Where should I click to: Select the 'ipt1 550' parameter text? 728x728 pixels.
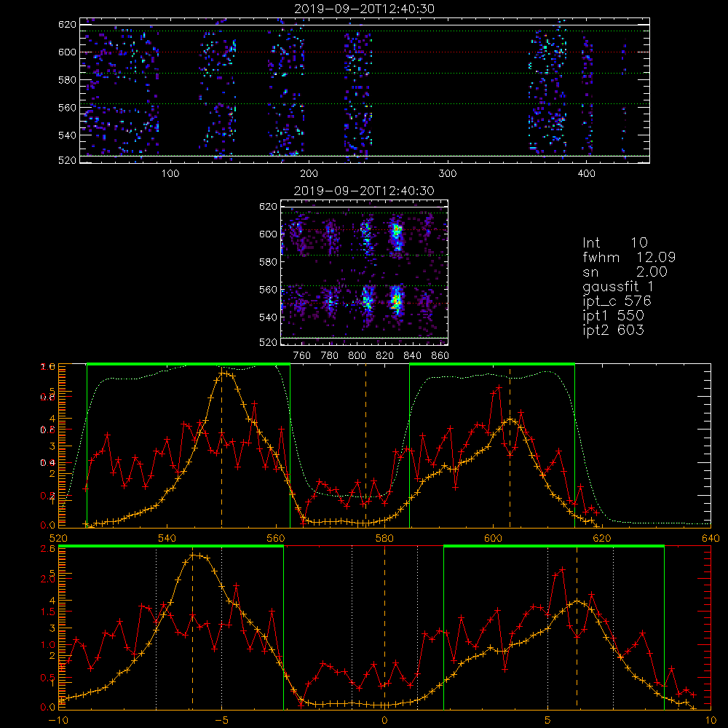coord(613,316)
